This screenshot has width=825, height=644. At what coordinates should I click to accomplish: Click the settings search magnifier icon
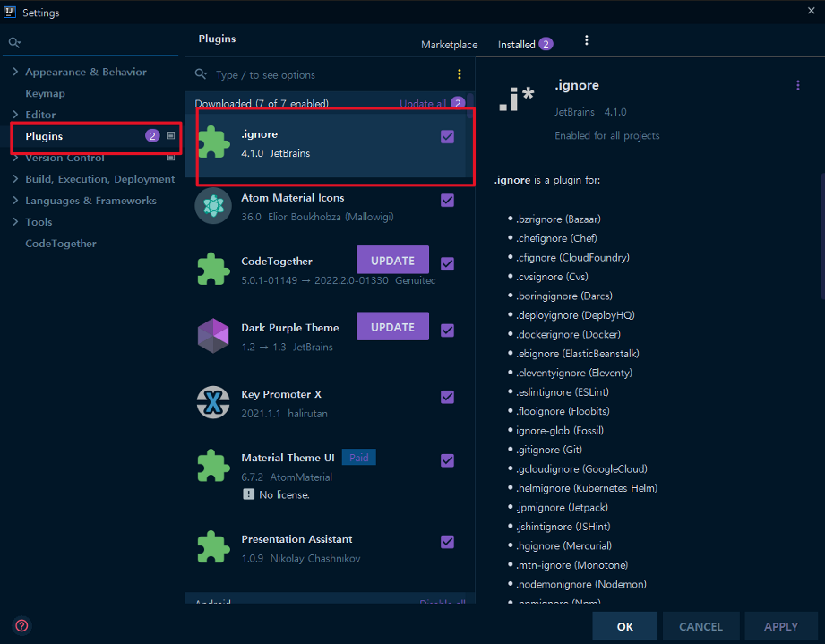point(14,43)
